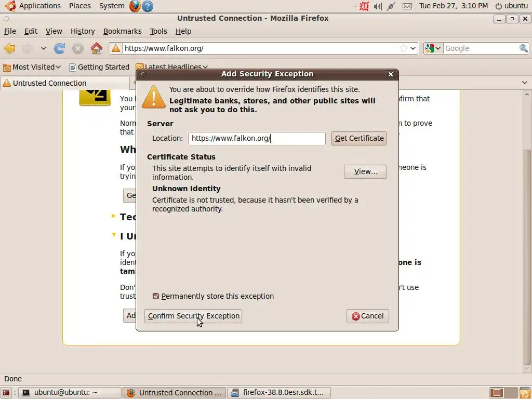Click inside the Google search field

click(481, 48)
